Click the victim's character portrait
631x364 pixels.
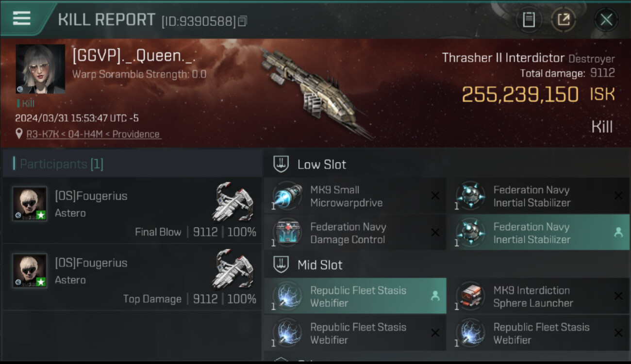40,69
